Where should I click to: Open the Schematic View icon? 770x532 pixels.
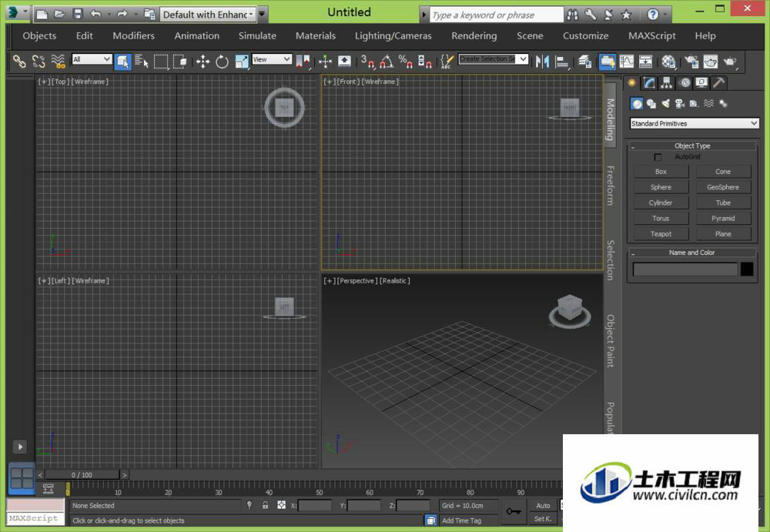tap(646, 62)
